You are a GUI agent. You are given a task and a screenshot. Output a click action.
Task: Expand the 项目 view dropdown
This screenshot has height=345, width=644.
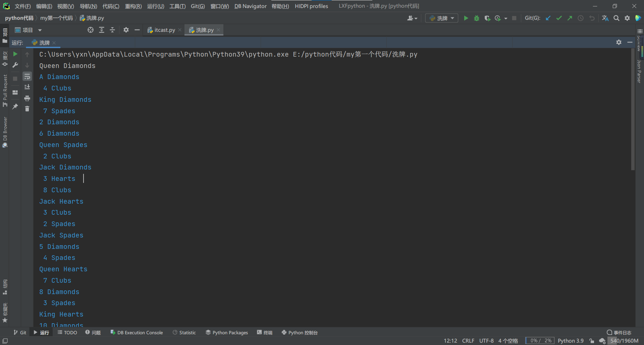point(40,30)
